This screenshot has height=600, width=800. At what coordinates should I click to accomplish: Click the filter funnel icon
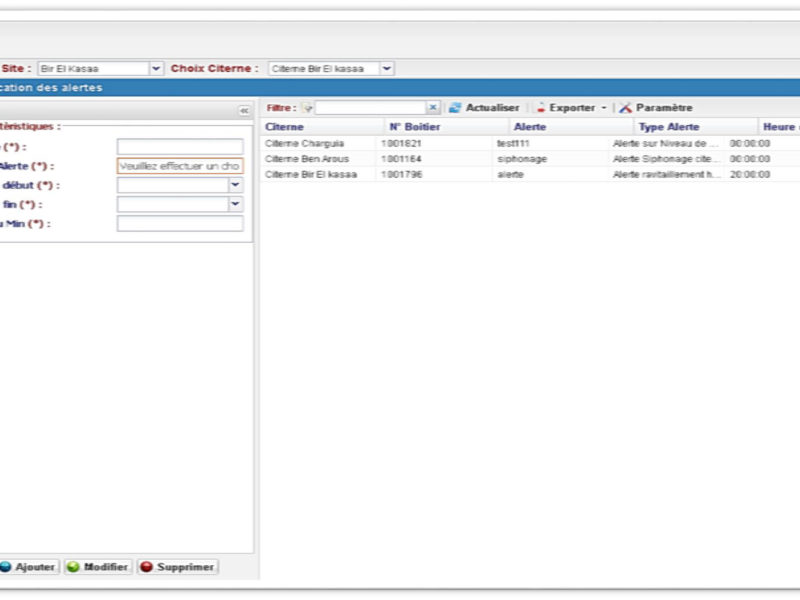point(308,108)
